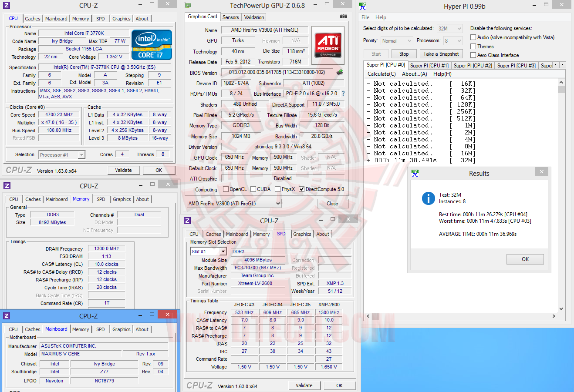The height and width of the screenshot is (392, 574).
Task: Click the ATI Radeon Graphics logo
Action: pos(328,45)
